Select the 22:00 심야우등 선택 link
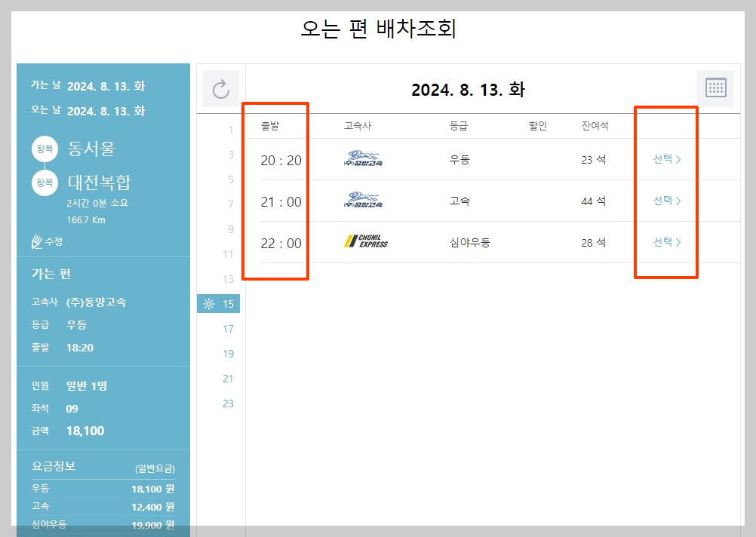This screenshot has height=537, width=756. click(x=667, y=242)
